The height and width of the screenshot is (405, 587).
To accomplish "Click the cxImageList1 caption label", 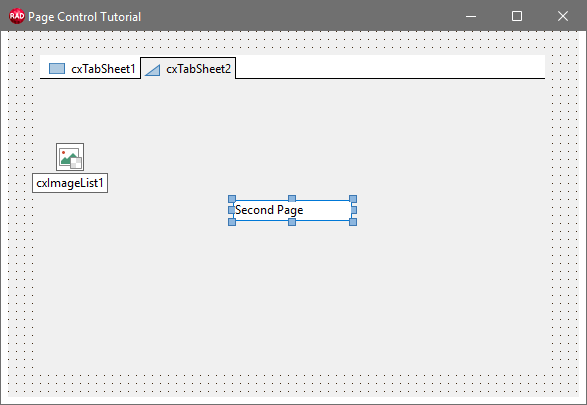I will coord(70,183).
